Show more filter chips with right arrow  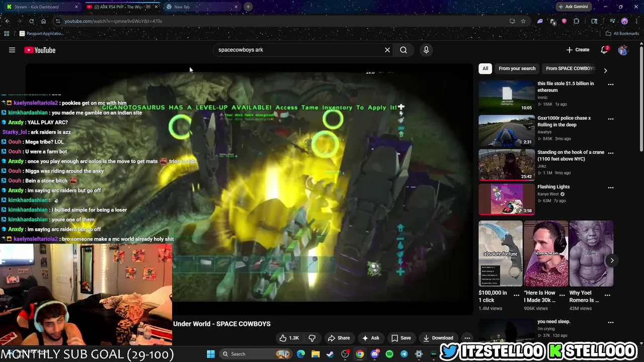click(605, 70)
